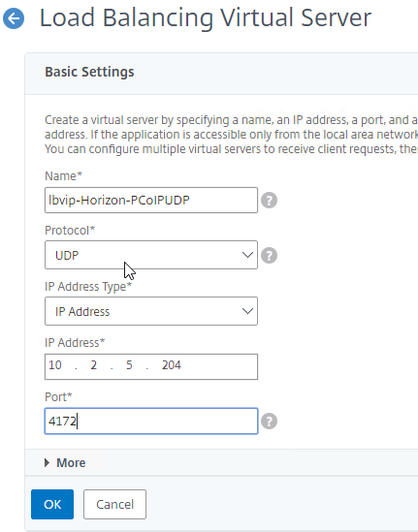Click the More disclosure triangle
418x532 pixels.
(47, 462)
